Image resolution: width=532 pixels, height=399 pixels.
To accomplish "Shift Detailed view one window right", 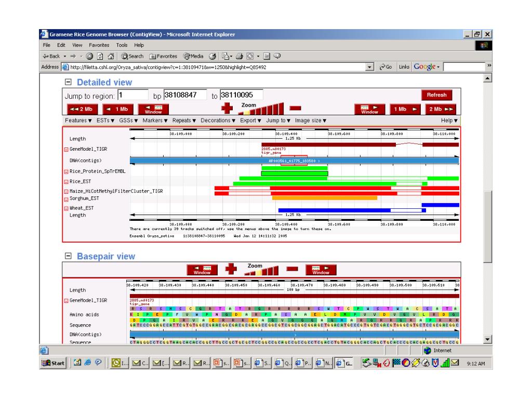I will coord(370,109).
